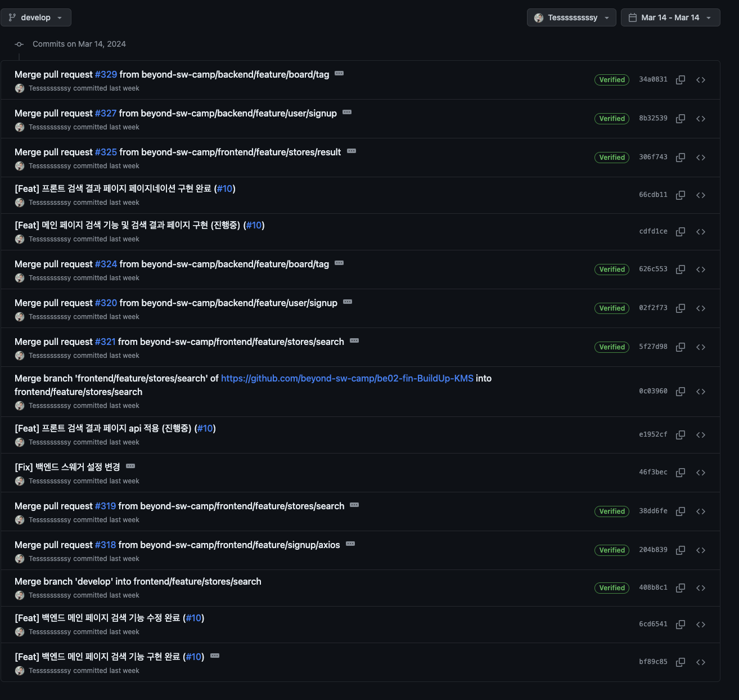Expand description of pull request #320 commit
Viewport: 739px width, 700px height.
(x=348, y=302)
